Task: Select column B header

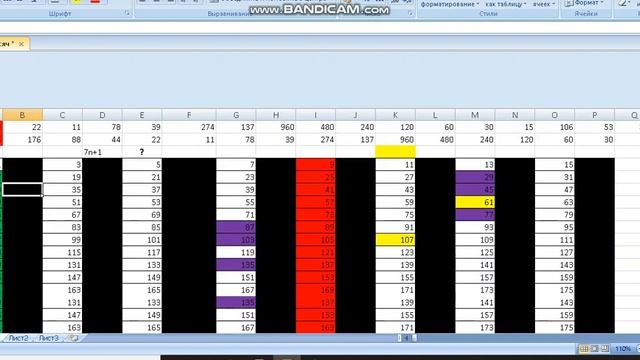Action: point(22,115)
